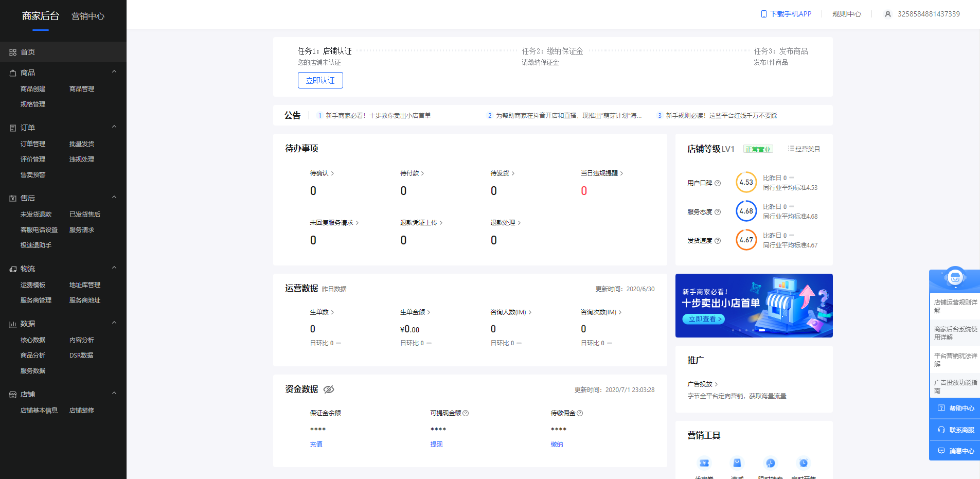Click 下载手机APP link

coord(786,14)
